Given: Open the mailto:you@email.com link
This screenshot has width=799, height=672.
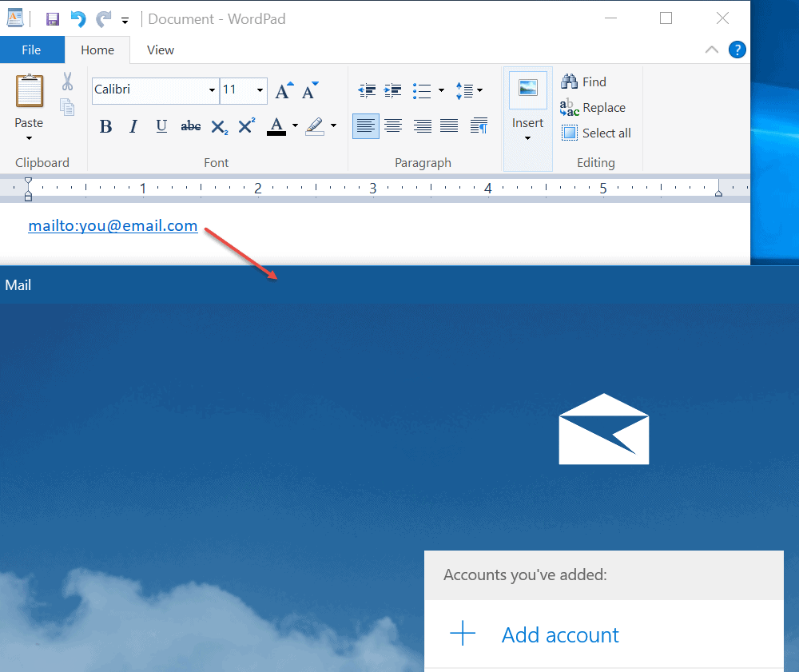Looking at the screenshot, I should point(113,225).
